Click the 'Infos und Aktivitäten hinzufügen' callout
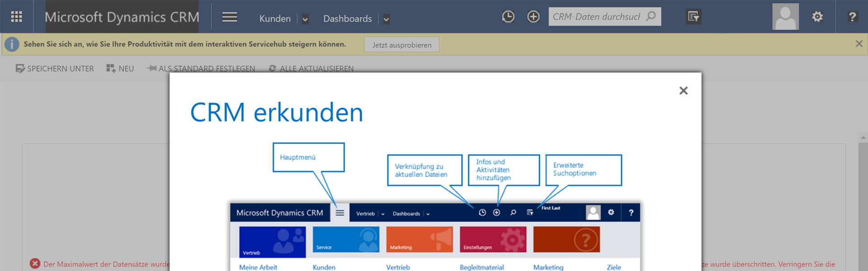This screenshot has height=271, width=868. tap(504, 170)
